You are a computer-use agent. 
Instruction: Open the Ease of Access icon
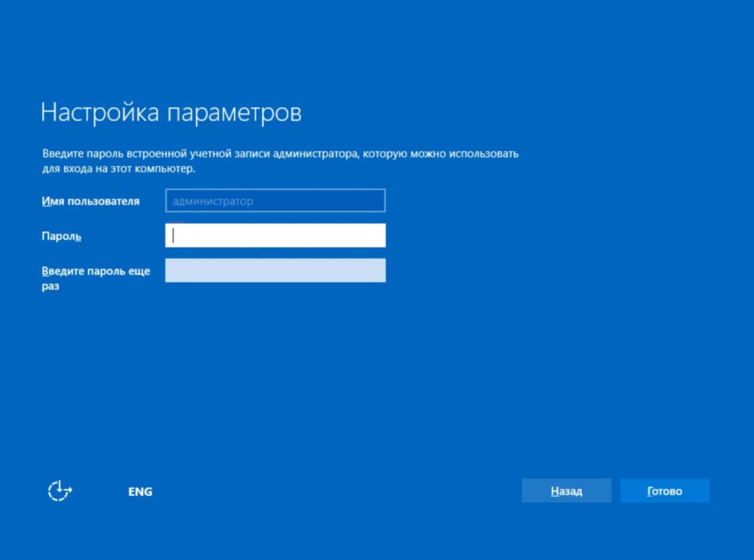[x=60, y=491]
